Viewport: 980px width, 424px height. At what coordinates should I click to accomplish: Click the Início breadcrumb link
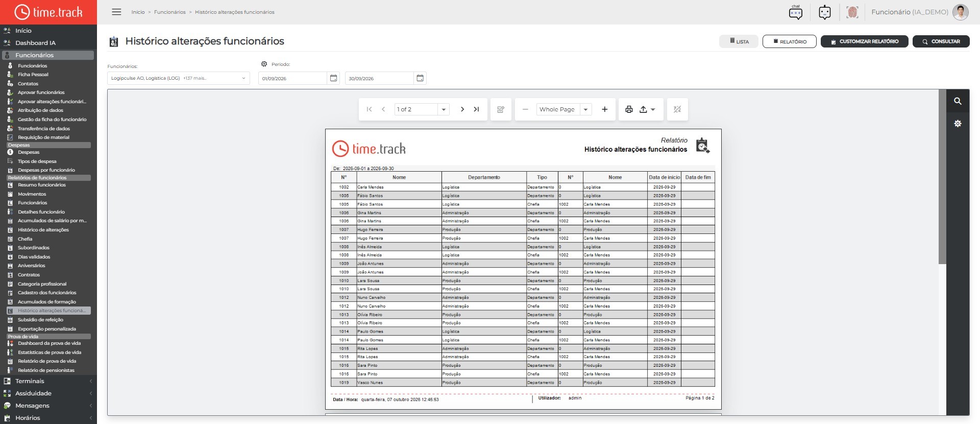pos(138,12)
